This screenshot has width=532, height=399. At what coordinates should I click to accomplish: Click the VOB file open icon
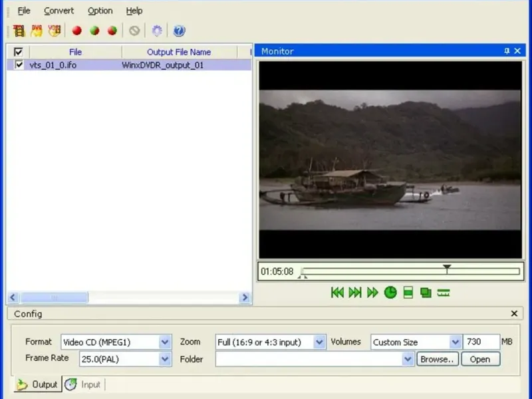coord(55,31)
